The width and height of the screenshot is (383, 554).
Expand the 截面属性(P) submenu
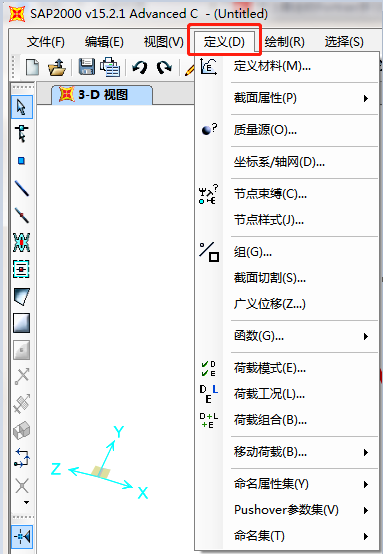pyautogui.click(x=287, y=98)
